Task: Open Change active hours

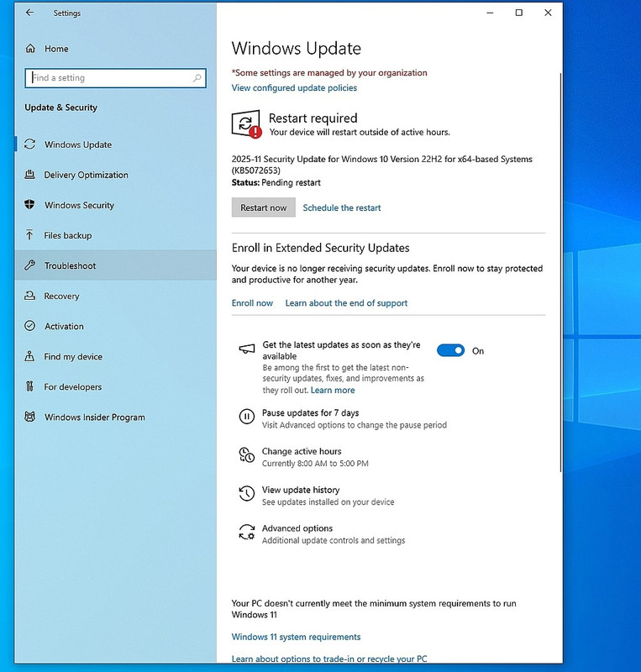Action: click(x=302, y=451)
